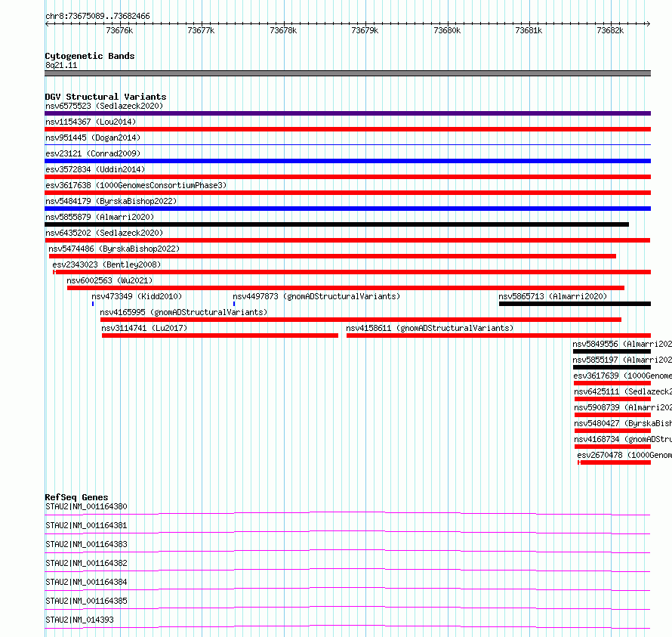Image resolution: width=672 pixels, height=637 pixels.
Task: Select the gray 8q21.11 cytogenetic band bar
Action: (x=347, y=73)
